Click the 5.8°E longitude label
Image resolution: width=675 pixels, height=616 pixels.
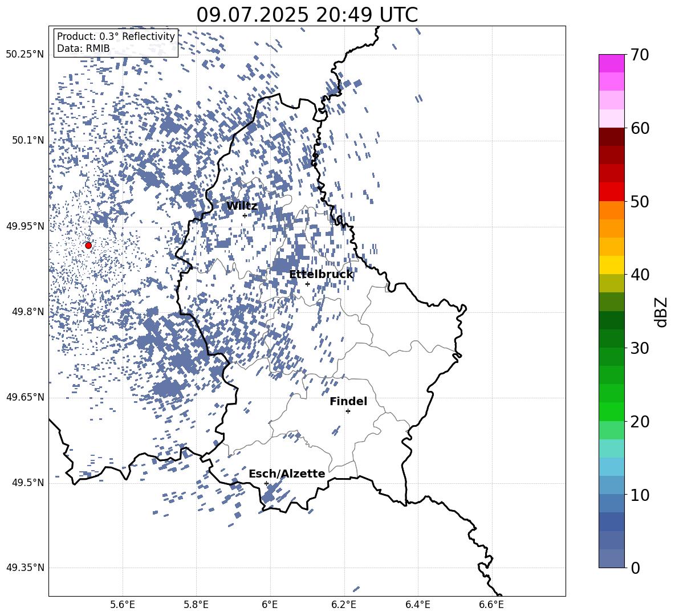tap(196, 605)
